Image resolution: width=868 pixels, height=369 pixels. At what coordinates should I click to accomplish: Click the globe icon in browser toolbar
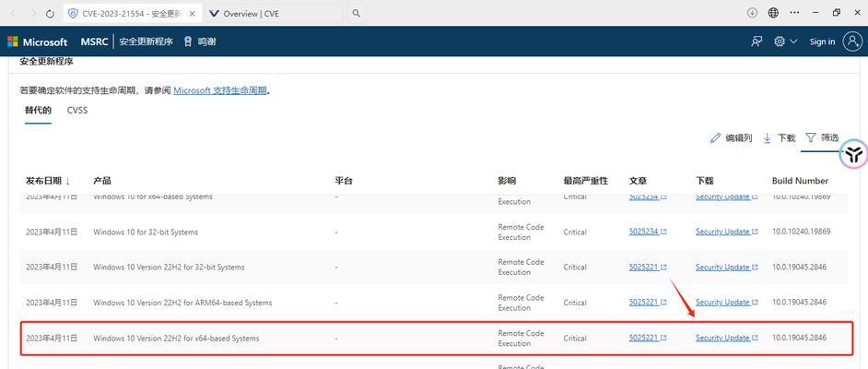[x=773, y=13]
